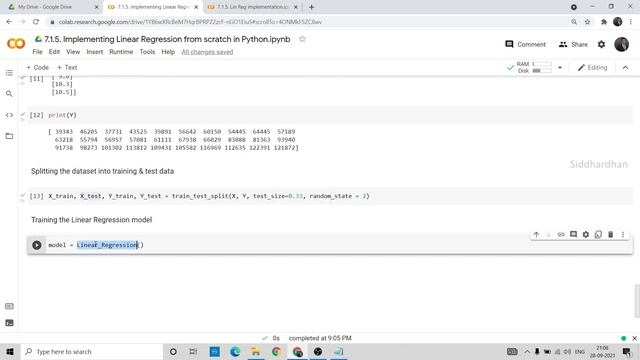Select the Splitting the dataset text cell
The height and width of the screenshot is (360, 640).
pos(102,171)
